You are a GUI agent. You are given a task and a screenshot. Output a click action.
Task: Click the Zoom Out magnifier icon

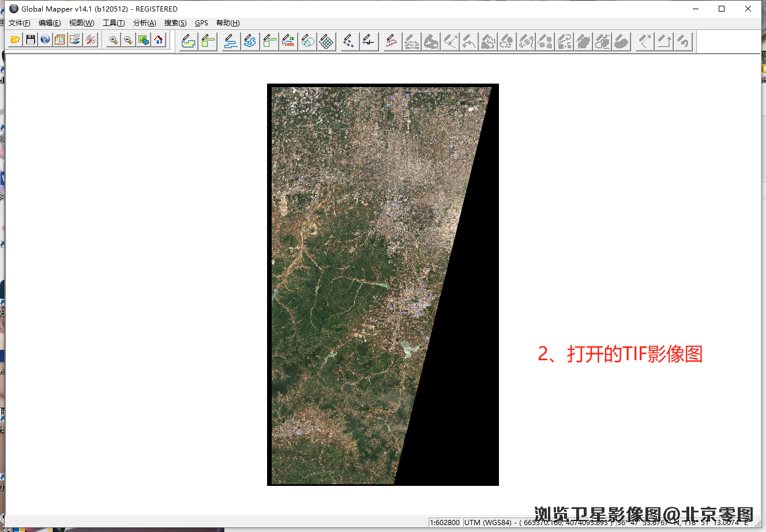129,40
